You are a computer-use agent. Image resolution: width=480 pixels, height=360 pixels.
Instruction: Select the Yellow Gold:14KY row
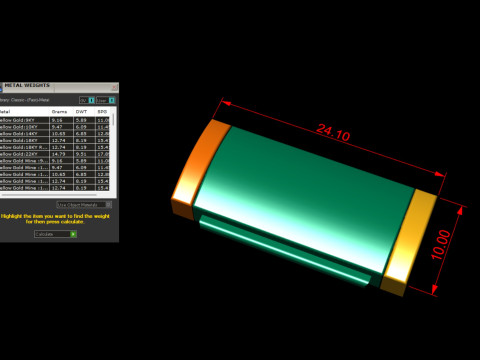pyautogui.click(x=54, y=134)
